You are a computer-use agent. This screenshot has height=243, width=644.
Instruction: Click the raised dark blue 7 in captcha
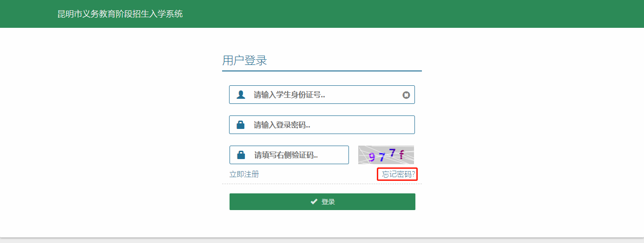pyautogui.click(x=392, y=153)
